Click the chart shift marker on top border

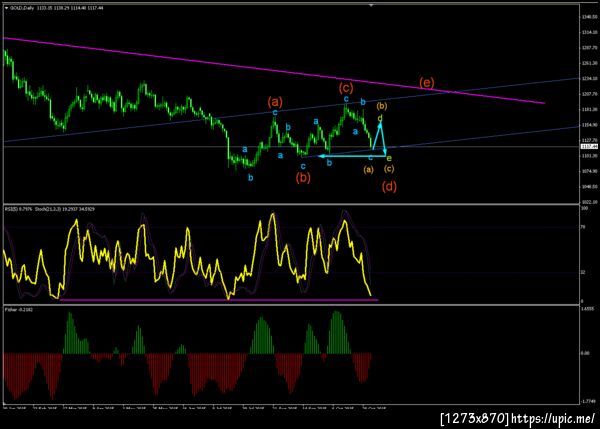click(371, 5)
